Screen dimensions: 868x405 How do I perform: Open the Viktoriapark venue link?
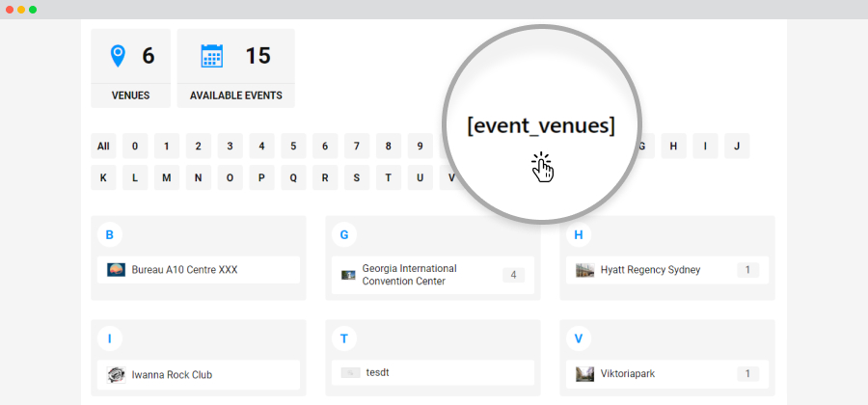coord(628,374)
